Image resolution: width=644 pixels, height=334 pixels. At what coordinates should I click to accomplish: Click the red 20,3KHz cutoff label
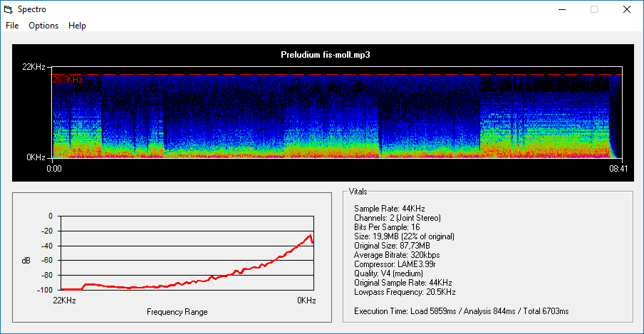(68, 80)
